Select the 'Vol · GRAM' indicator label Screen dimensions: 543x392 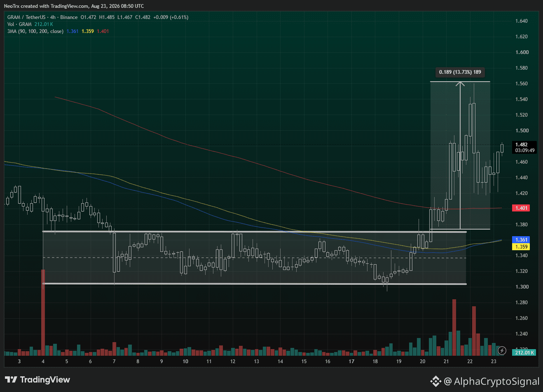[x=19, y=24]
